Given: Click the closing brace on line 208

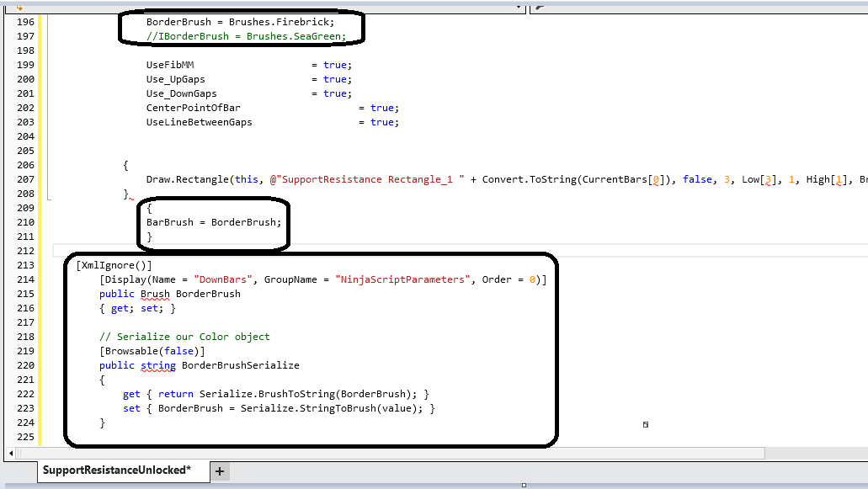Looking at the screenshot, I should click(125, 194).
